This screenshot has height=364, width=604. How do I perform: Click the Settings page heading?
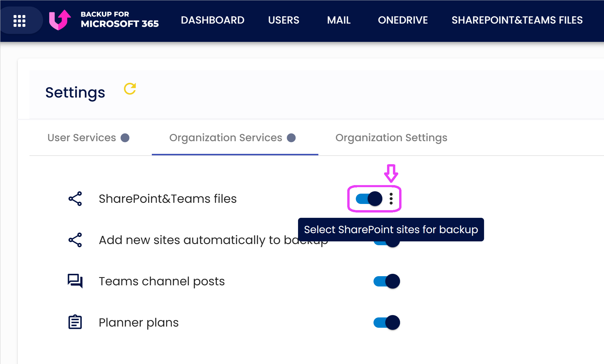point(75,93)
